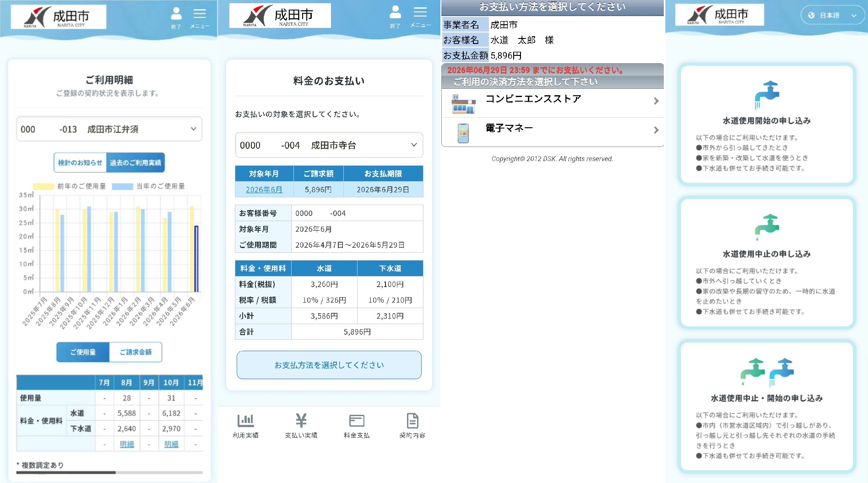Select the ご使用量 toggle tab
868x483 pixels.
tap(83, 352)
